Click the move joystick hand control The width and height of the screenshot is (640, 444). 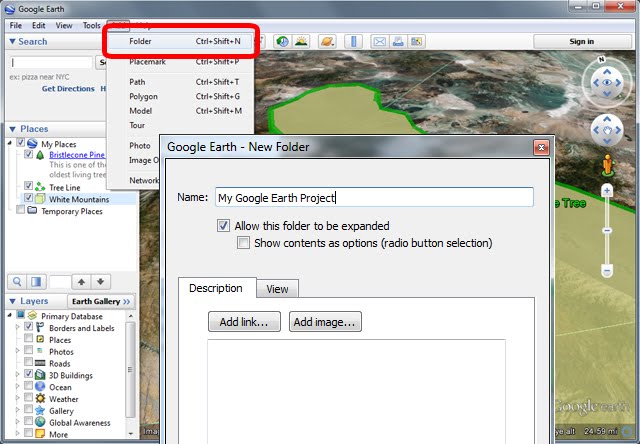tap(607, 131)
